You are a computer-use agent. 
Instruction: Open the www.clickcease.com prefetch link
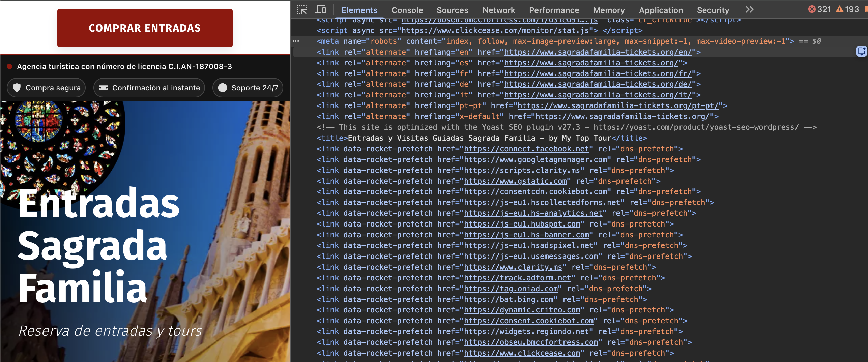[522, 353]
